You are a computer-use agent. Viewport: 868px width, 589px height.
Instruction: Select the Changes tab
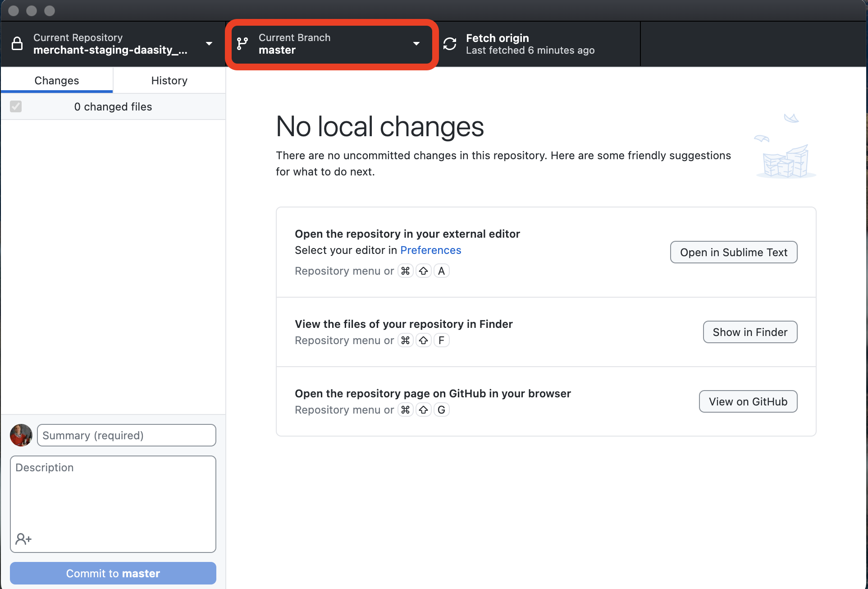coord(57,80)
